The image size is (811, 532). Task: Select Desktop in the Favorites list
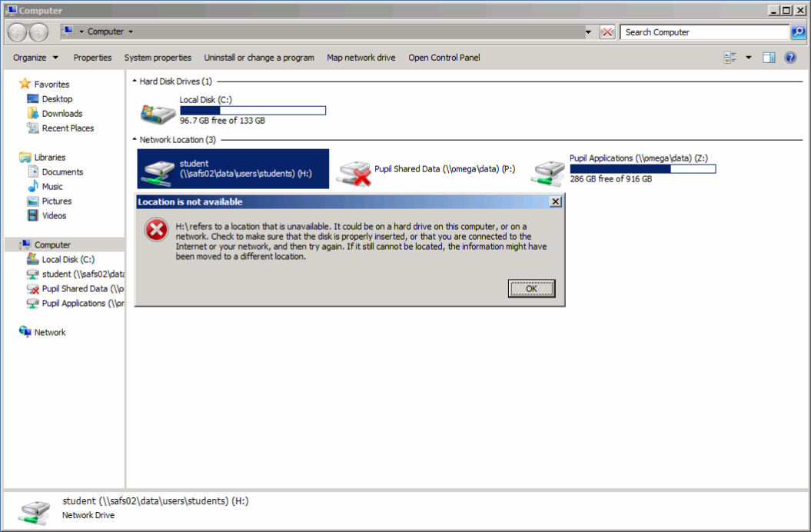coord(57,98)
